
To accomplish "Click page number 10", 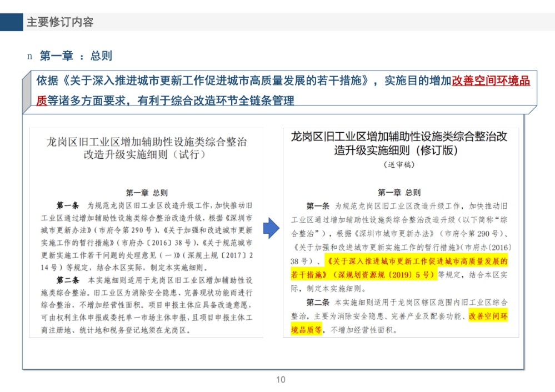I will 281,380.
